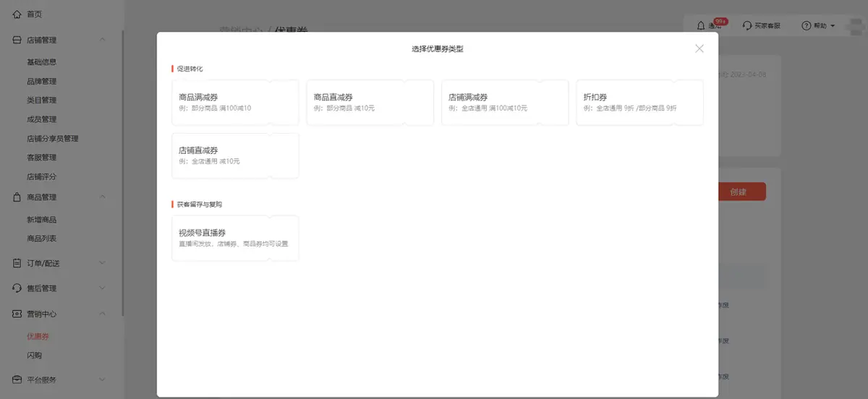Open 店铺分享员管理 menu item

[x=52, y=138]
